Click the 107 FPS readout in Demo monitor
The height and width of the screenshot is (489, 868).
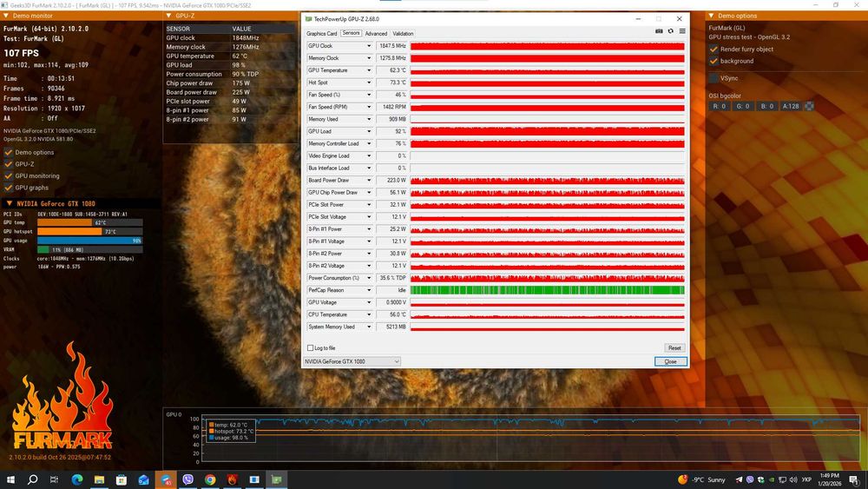(x=22, y=53)
